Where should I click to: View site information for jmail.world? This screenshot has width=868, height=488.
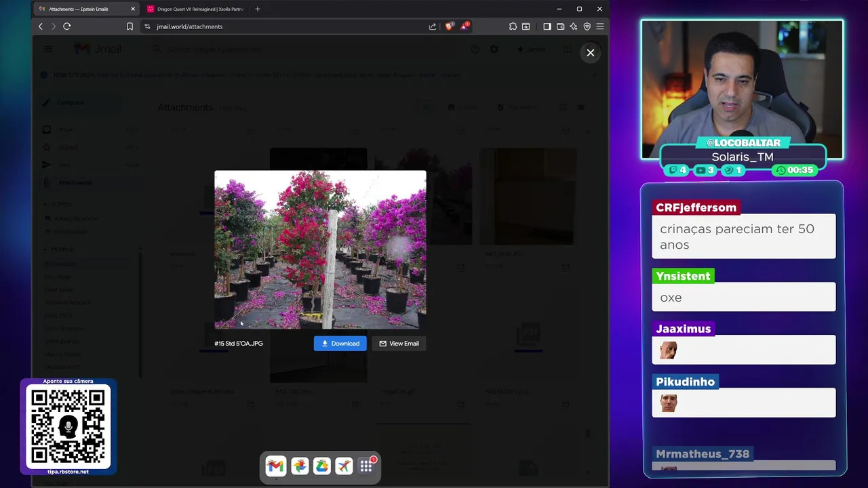coord(147,26)
